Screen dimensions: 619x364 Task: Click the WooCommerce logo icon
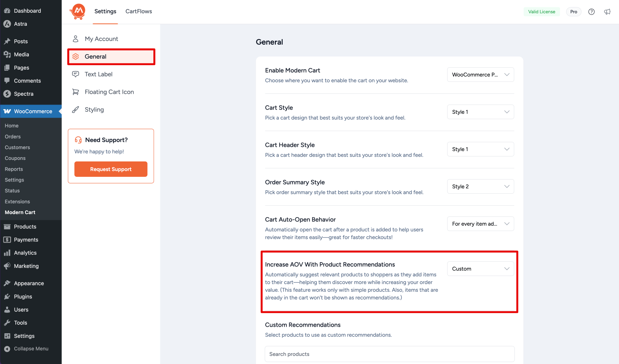(7, 111)
